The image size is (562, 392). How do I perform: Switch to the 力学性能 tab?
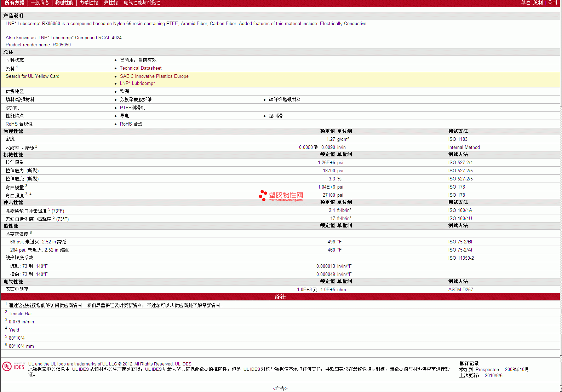coord(88,2)
